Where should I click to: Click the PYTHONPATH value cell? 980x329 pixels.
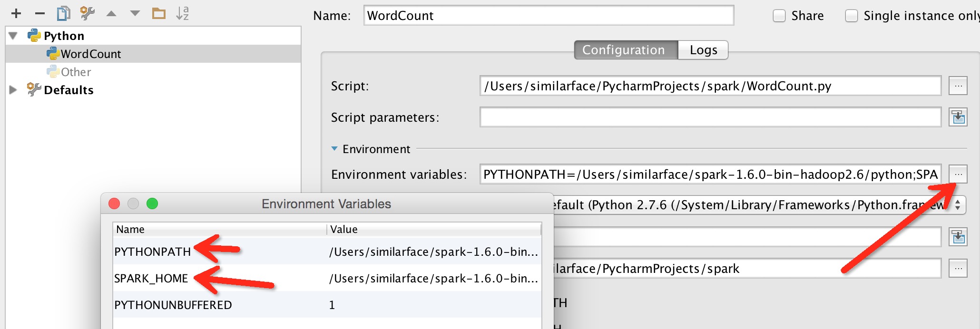click(434, 252)
